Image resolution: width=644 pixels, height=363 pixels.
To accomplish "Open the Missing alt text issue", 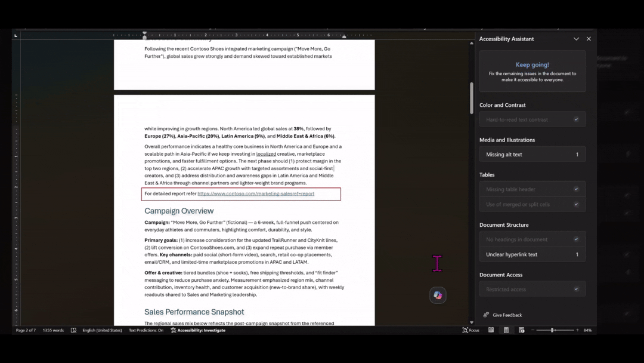I will click(532, 155).
